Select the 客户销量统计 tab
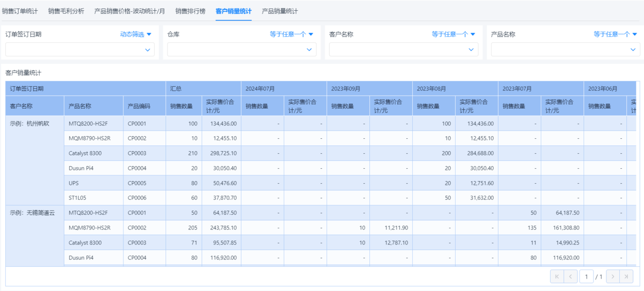Image resolution: width=644 pixels, height=291 pixels. (233, 11)
